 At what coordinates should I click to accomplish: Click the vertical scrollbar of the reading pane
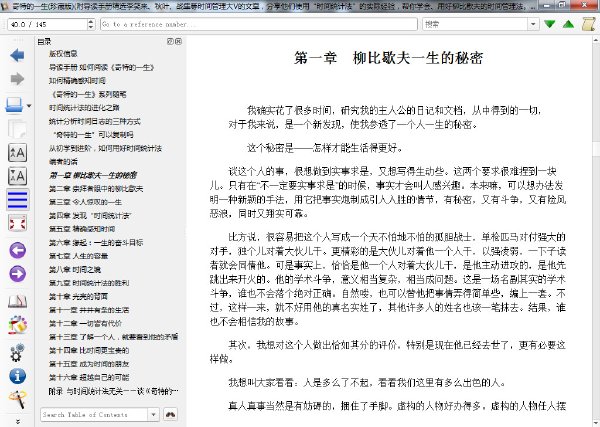click(x=596, y=230)
